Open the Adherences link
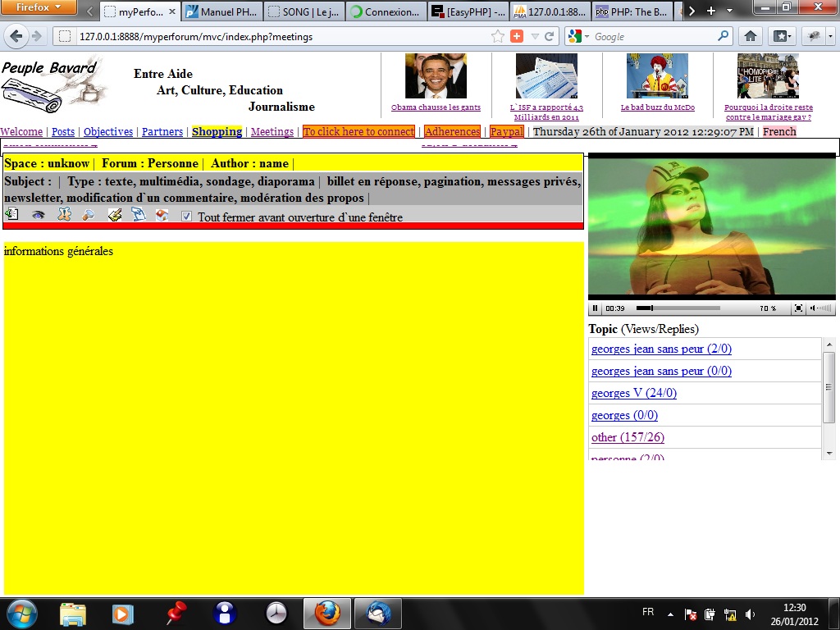 pyautogui.click(x=452, y=131)
